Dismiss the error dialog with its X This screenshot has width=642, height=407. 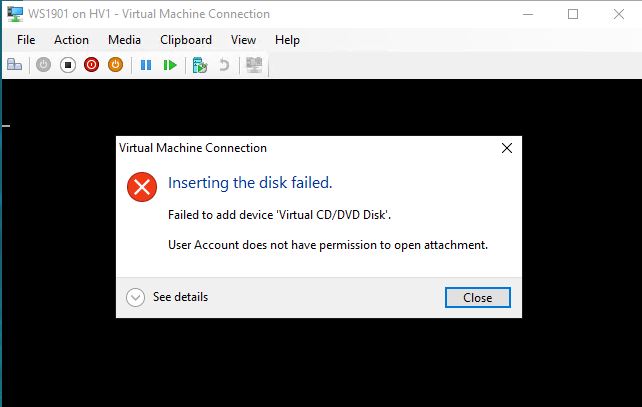pos(507,148)
